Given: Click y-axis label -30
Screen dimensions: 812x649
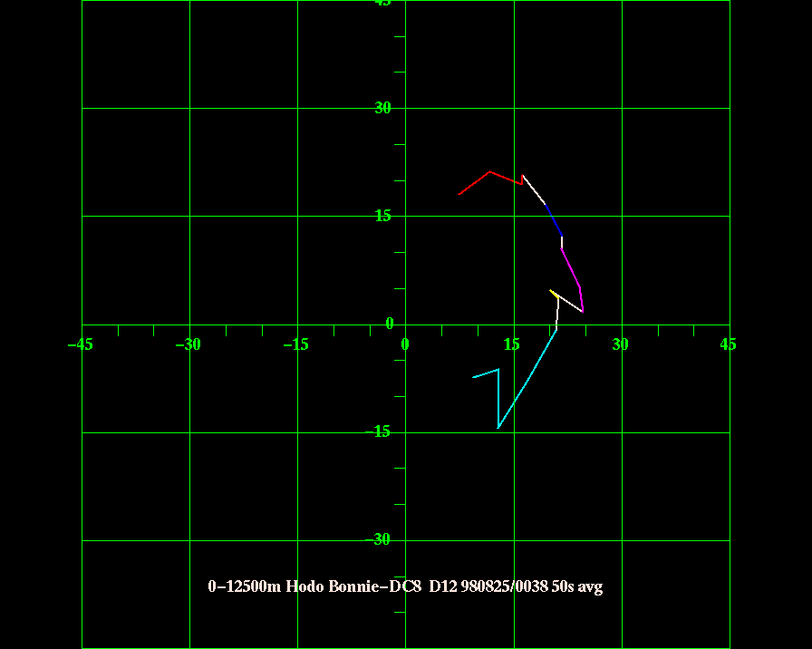Looking at the screenshot, I should pos(378,539).
